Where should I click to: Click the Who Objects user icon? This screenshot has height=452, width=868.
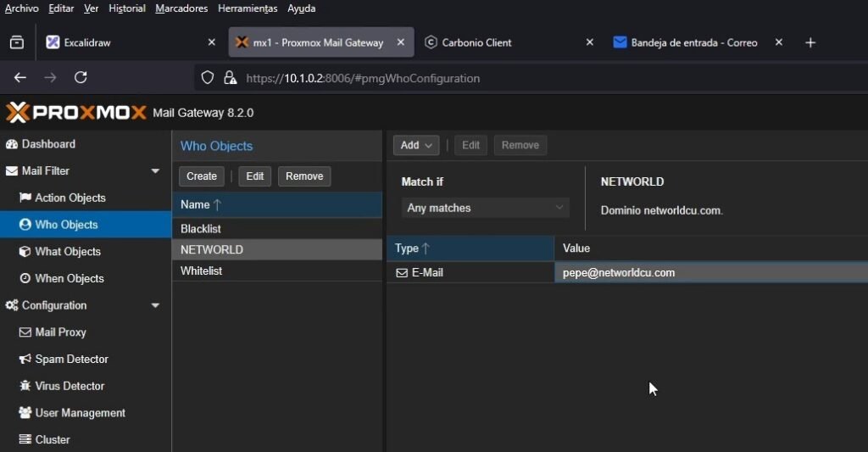(25, 225)
